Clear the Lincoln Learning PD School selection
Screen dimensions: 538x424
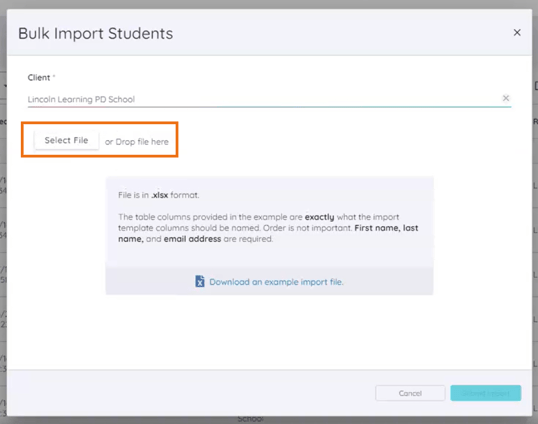click(x=505, y=98)
